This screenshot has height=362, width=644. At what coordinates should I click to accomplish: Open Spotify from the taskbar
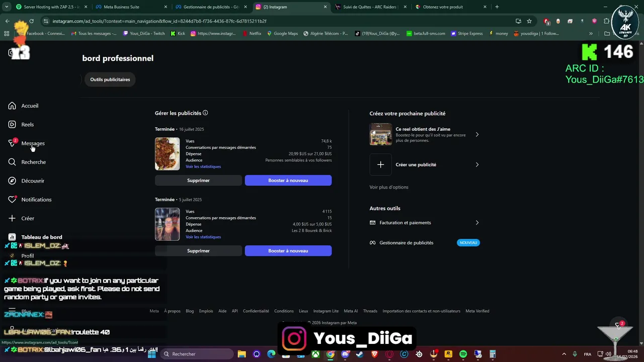463,354
